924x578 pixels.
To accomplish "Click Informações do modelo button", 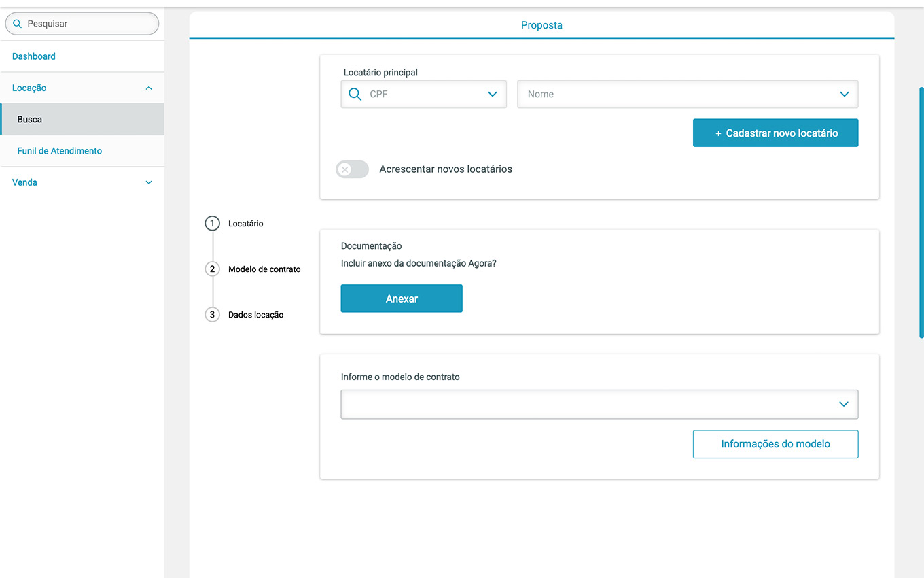I will (x=775, y=444).
